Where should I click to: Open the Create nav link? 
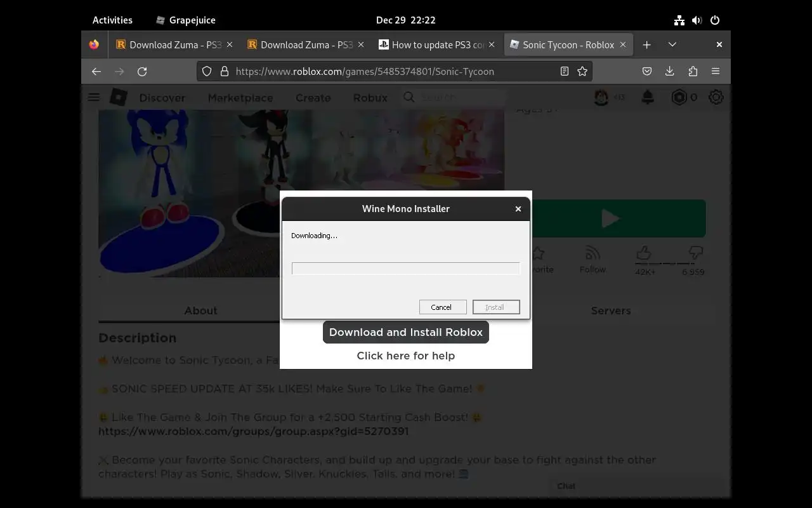[x=313, y=98]
